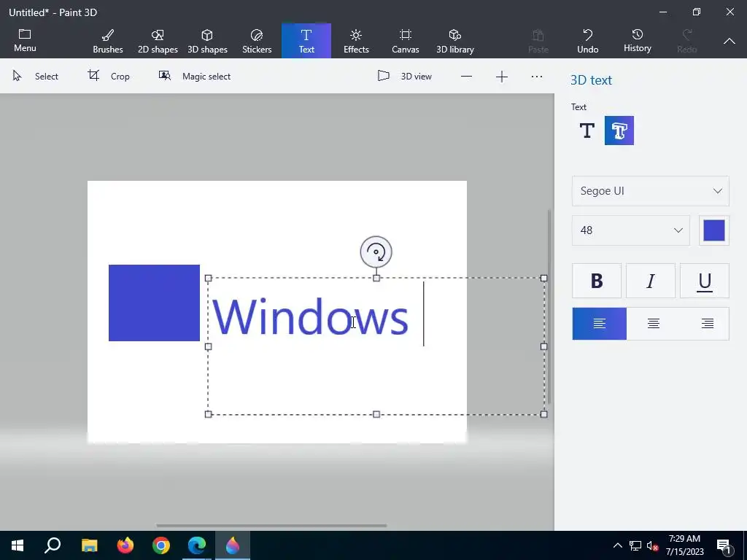747x560 pixels.
Task: Toggle 3D view
Action: click(x=404, y=76)
